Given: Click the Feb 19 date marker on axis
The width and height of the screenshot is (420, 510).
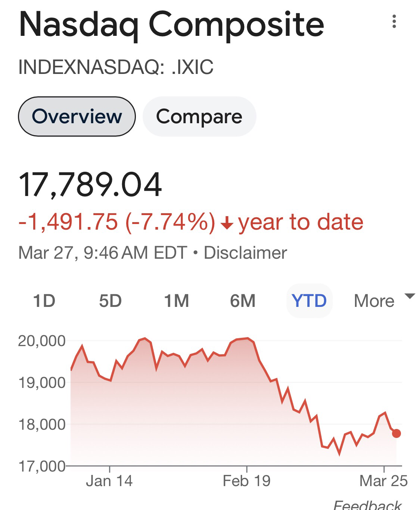Looking at the screenshot, I should (246, 481).
